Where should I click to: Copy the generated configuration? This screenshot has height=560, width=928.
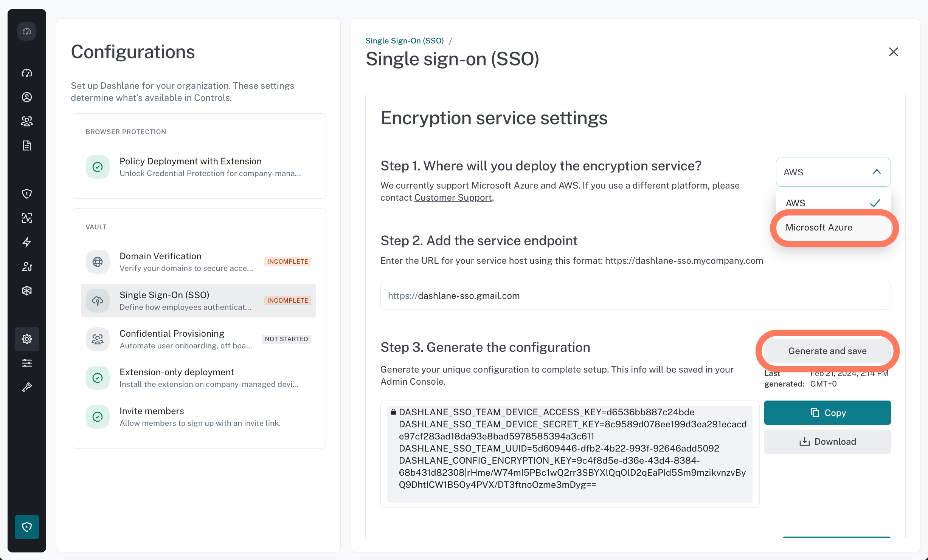pyautogui.click(x=827, y=413)
